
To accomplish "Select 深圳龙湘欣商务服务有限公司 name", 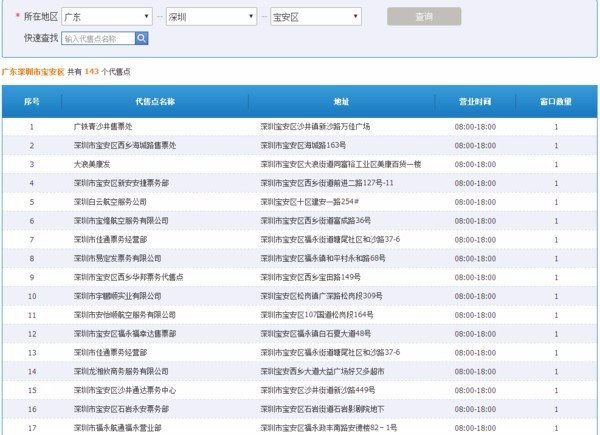I will (x=121, y=371).
